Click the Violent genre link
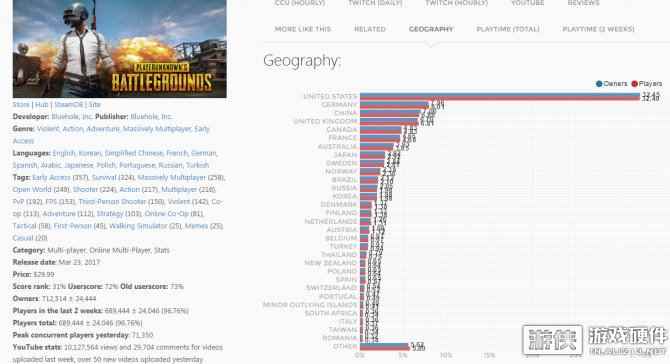Viewport: 670px width, 364px height. click(48, 129)
